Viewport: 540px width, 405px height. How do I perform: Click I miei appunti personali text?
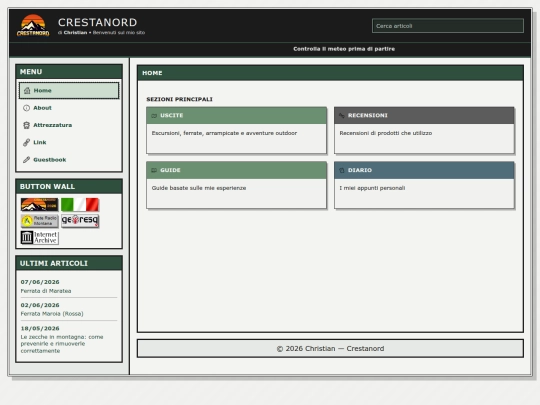coord(372,188)
